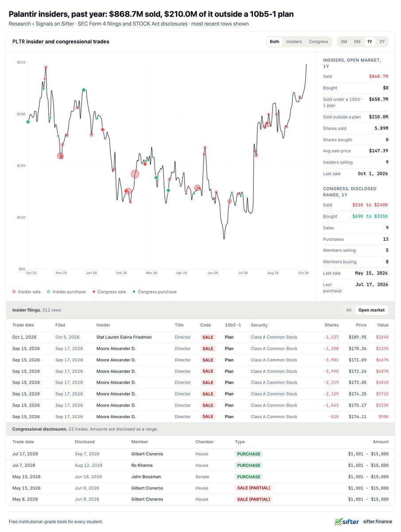
Task: Set chart range to 1Y
Action: (370, 42)
